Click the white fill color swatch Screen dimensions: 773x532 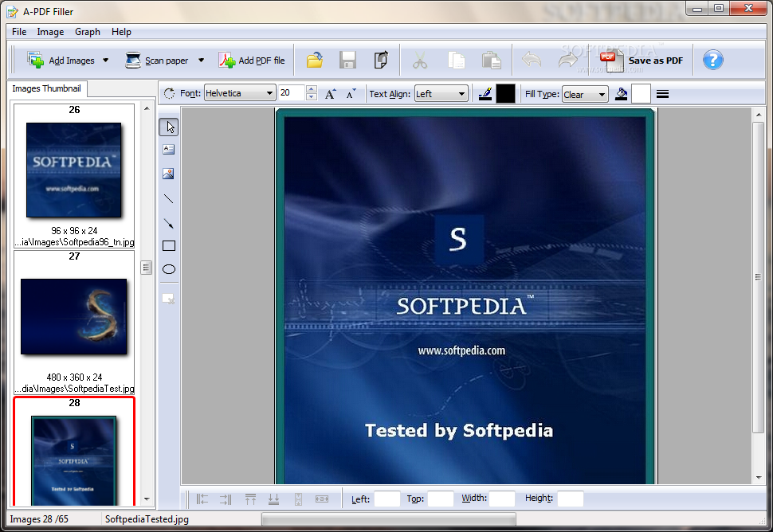click(641, 94)
